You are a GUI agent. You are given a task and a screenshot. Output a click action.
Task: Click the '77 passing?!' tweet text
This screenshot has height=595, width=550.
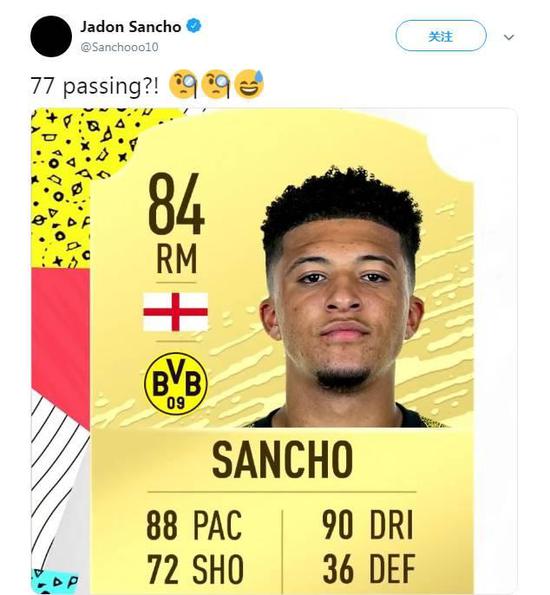(x=95, y=86)
